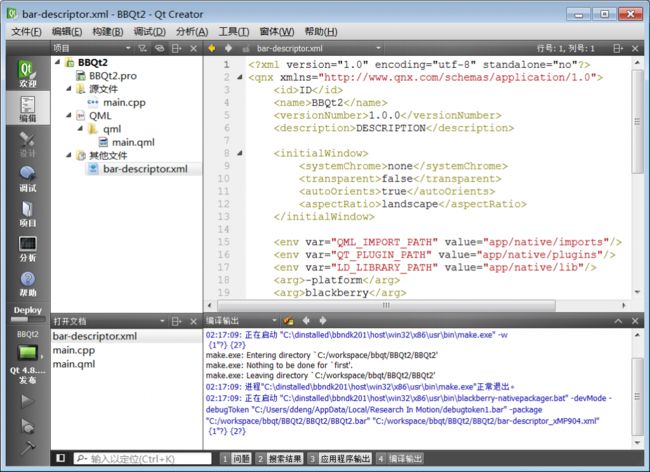This screenshot has width=650, height=472.
Task: Open the 编译输出 pane selector dropdown
Action: click(274, 320)
